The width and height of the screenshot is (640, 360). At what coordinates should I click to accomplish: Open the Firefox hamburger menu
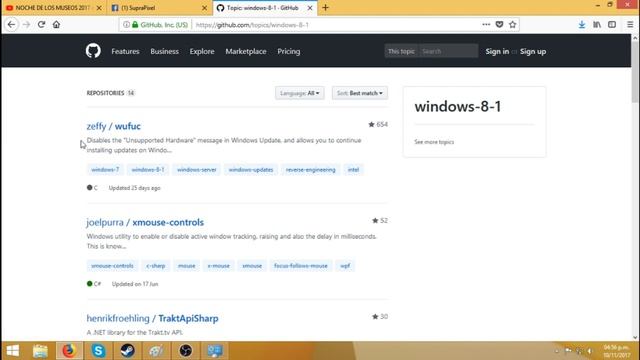[630, 24]
